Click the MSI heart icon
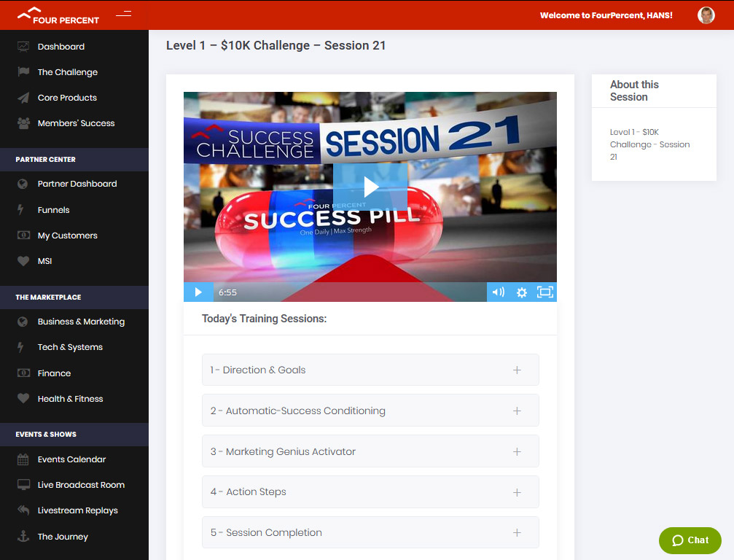 click(x=23, y=261)
